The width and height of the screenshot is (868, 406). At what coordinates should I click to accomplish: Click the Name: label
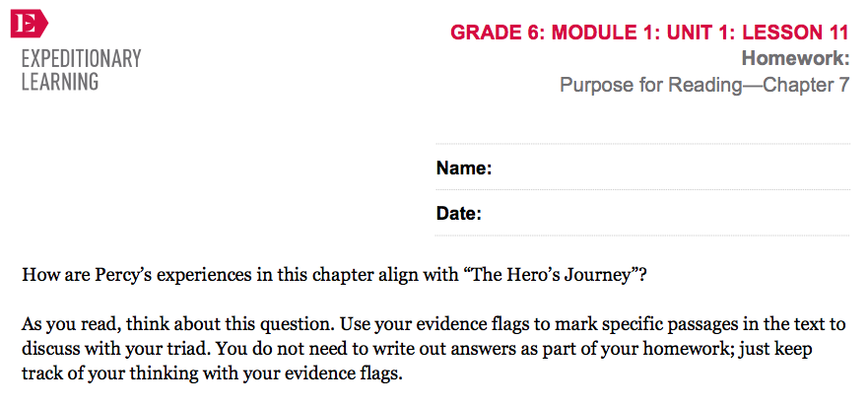point(464,168)
